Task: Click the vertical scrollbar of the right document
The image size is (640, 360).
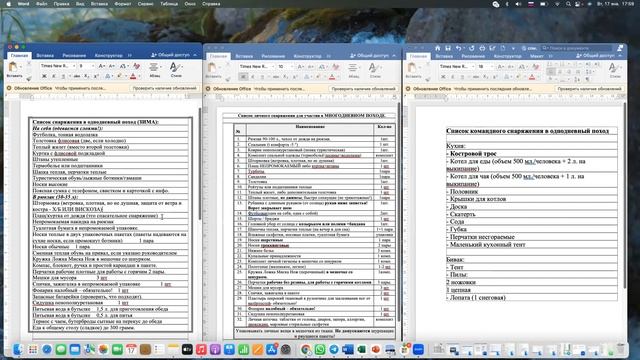Action: [625, 195]
